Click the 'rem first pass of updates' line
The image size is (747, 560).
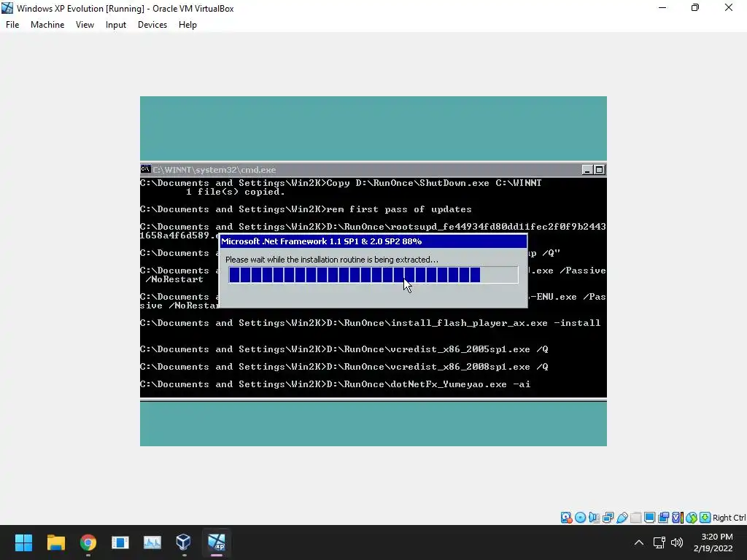pos(306,209)
